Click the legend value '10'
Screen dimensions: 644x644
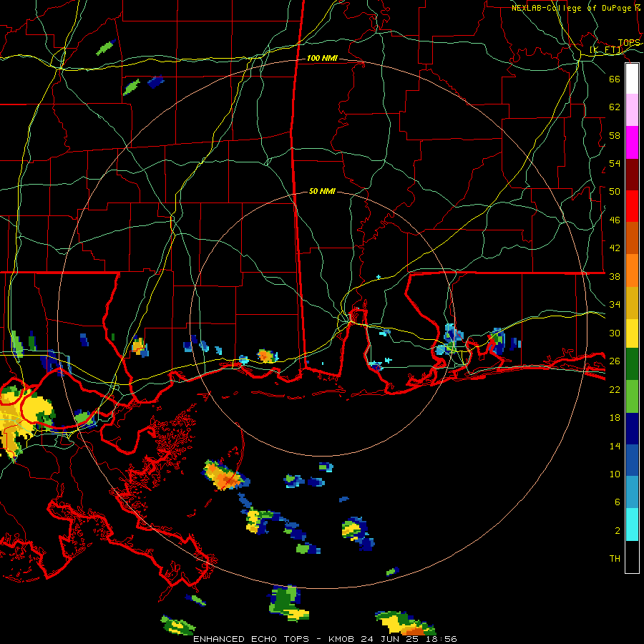[x=615, y=474]
